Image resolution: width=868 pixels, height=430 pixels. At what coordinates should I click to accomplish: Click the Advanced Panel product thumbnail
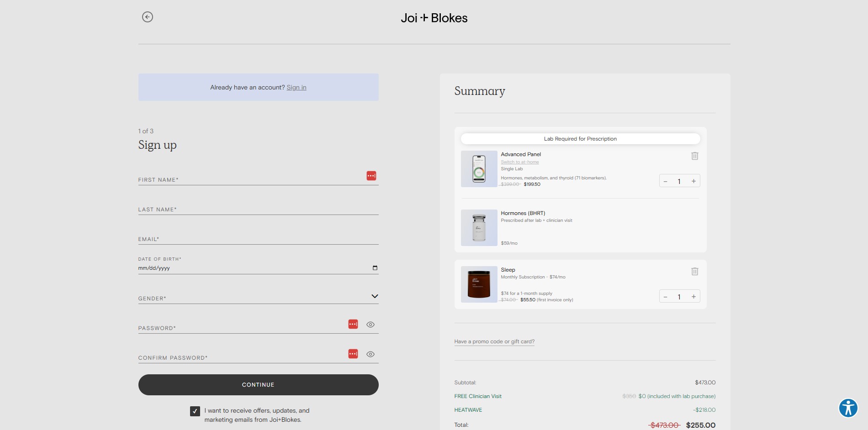(479, 169)
